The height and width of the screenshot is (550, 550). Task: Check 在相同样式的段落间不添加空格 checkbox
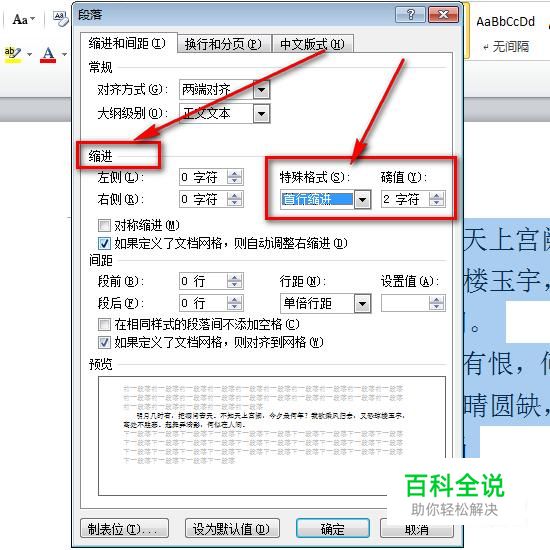[x=104, y=324]
